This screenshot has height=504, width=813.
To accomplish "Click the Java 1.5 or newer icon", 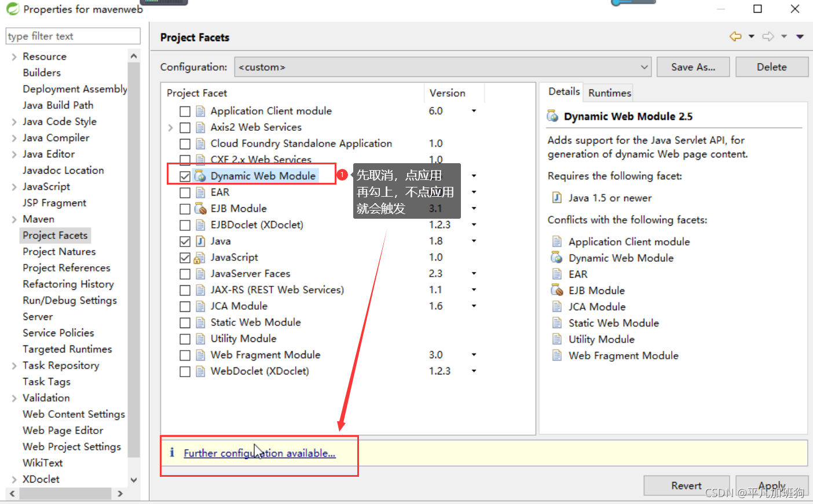I will tap(557, 198).
